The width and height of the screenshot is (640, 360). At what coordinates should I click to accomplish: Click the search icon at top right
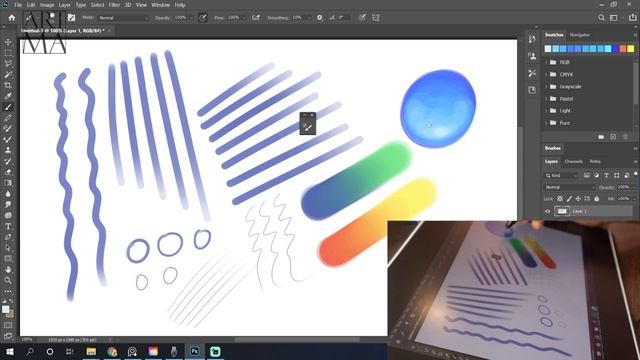tap(601, 18)
